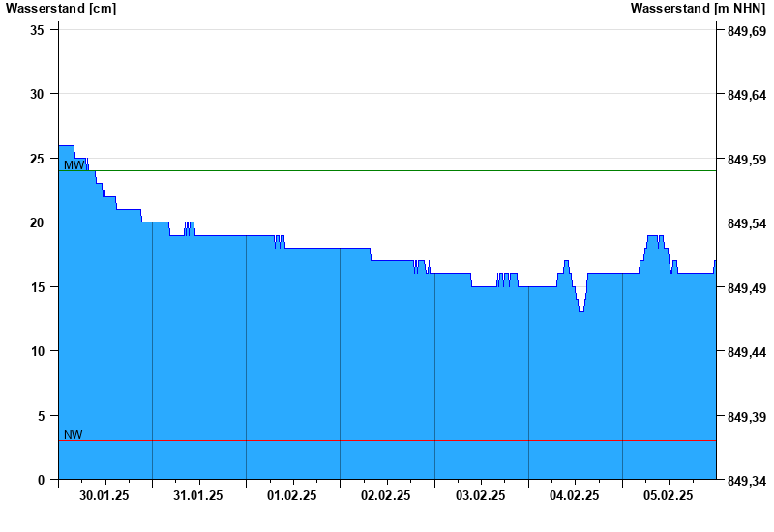
Task: Click the left axis title Wasserstand [cm]
Action: coord(61,9)
